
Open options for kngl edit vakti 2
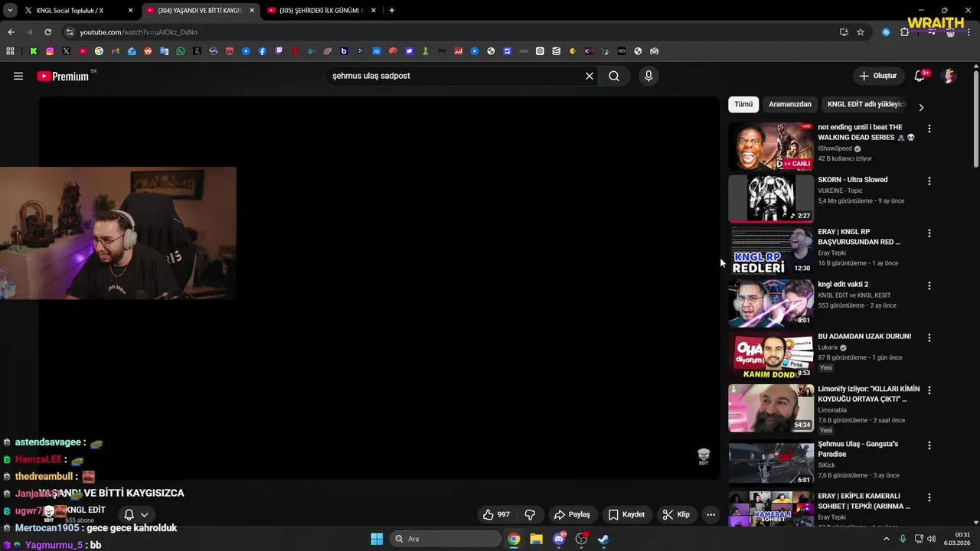[x=929, y=285]
